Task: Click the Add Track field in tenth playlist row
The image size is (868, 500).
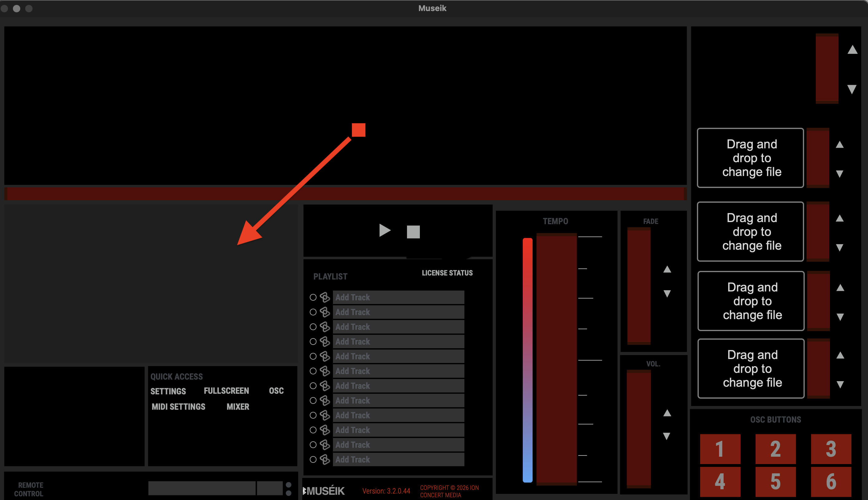Action: 398,430
